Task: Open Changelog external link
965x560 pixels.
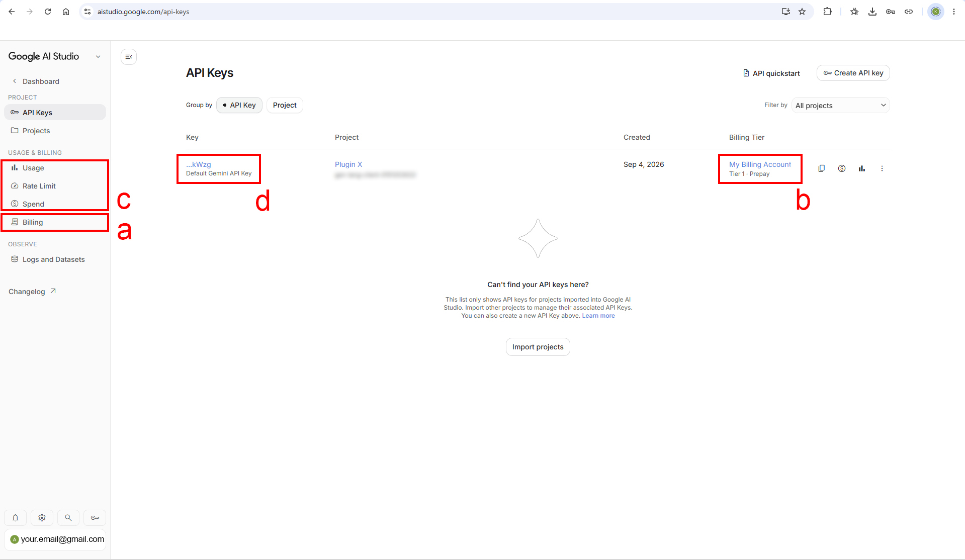Action: coord(32,292)
